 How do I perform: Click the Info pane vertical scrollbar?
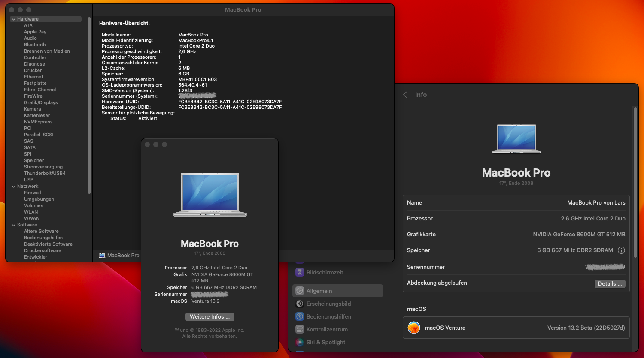pos(635,182)
